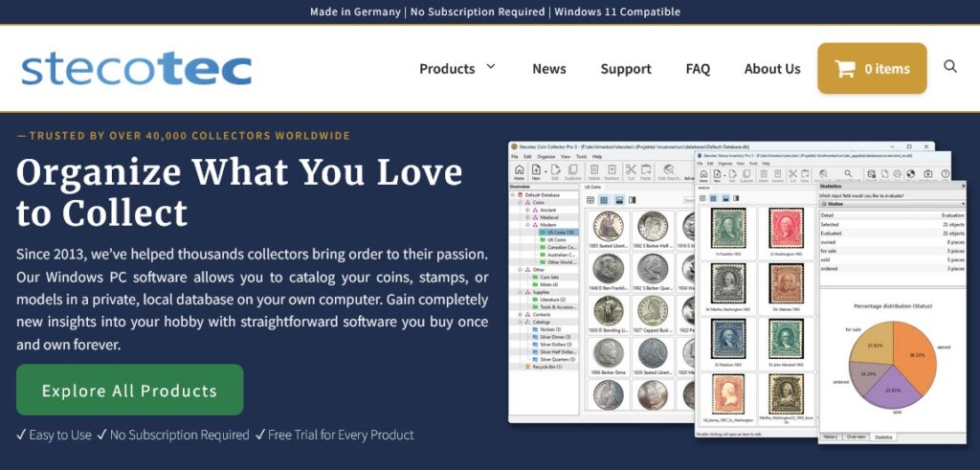Click Restore icon in Coin Collector toolbar
This screenshot has height=470, width=980.
click(612, 170)
